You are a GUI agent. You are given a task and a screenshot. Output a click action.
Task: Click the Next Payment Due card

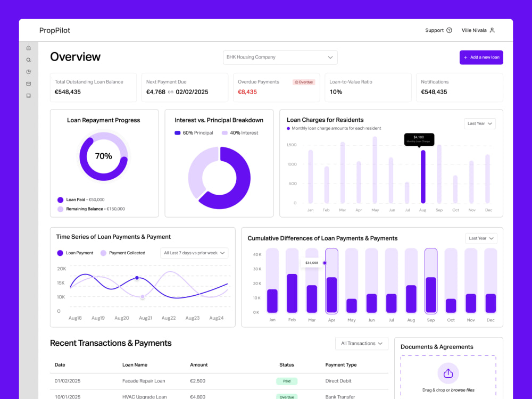click(x=185, y=88)
